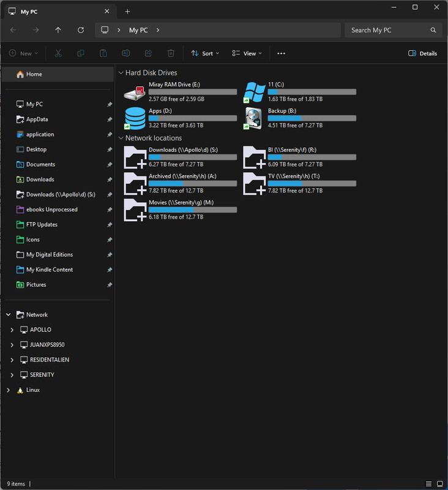The width and height of the screenshot is (448, 490).
Task: Add a new tab with plus button
Action: click(127, 12)
